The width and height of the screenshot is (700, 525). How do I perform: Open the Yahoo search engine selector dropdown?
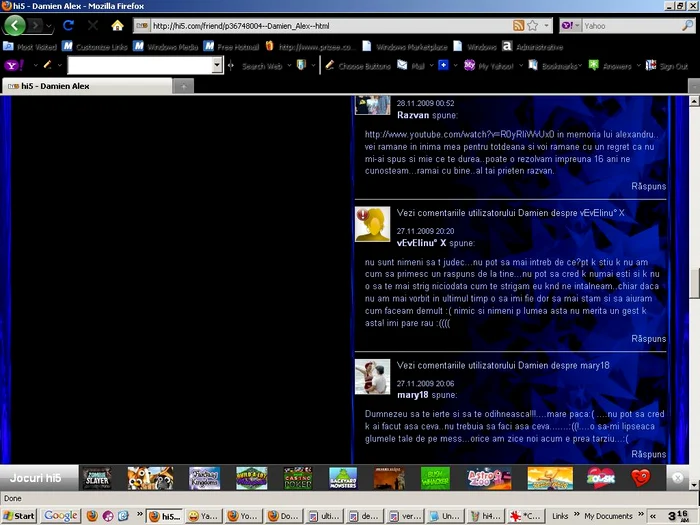pos(571,25)
